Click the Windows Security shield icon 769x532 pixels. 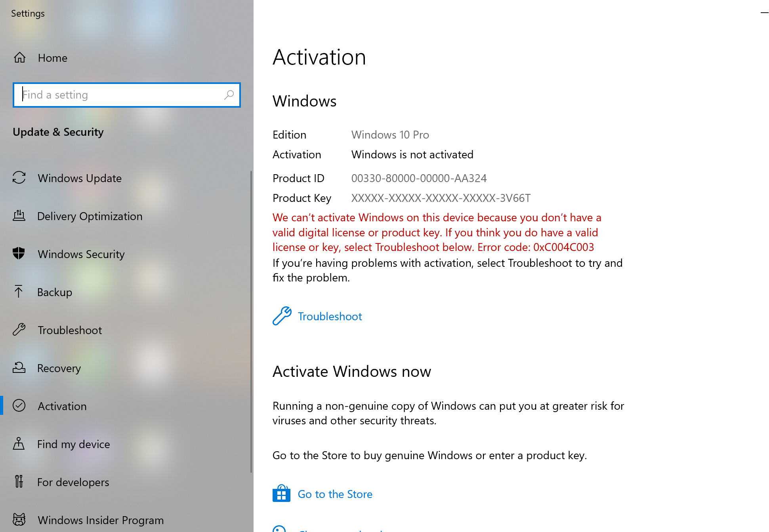click(19, 253)
